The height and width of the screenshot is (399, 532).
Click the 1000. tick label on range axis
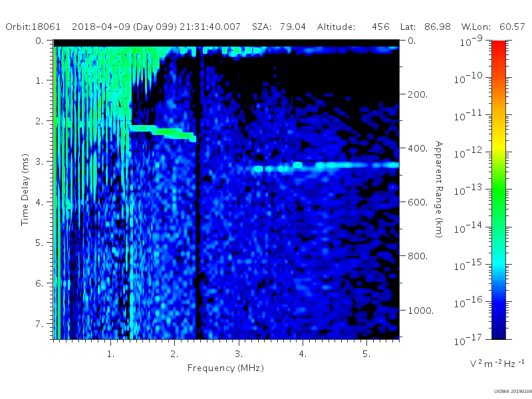coord(421,311)
